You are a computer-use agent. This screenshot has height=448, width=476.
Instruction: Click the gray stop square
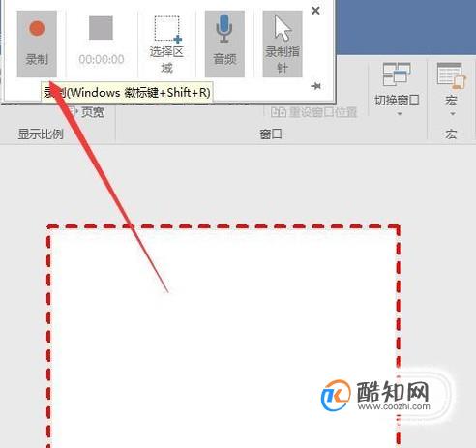coord(101,28)
